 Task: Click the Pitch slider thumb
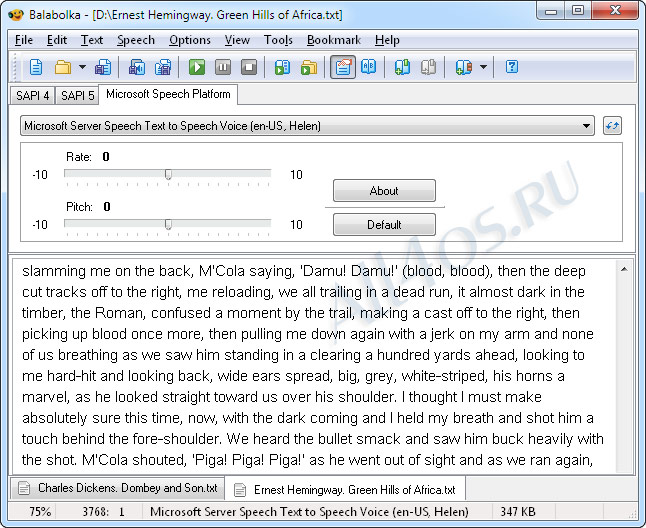pos(168,224)
